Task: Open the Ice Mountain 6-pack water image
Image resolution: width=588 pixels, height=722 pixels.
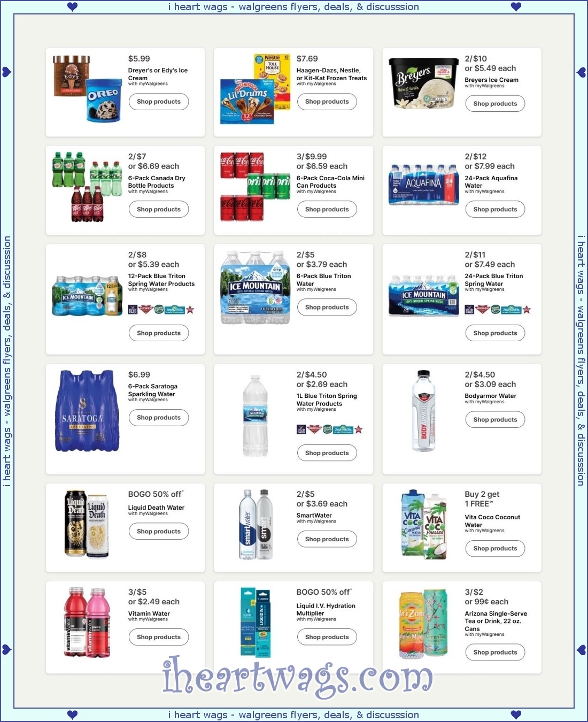Action: (x=256, y=287)
